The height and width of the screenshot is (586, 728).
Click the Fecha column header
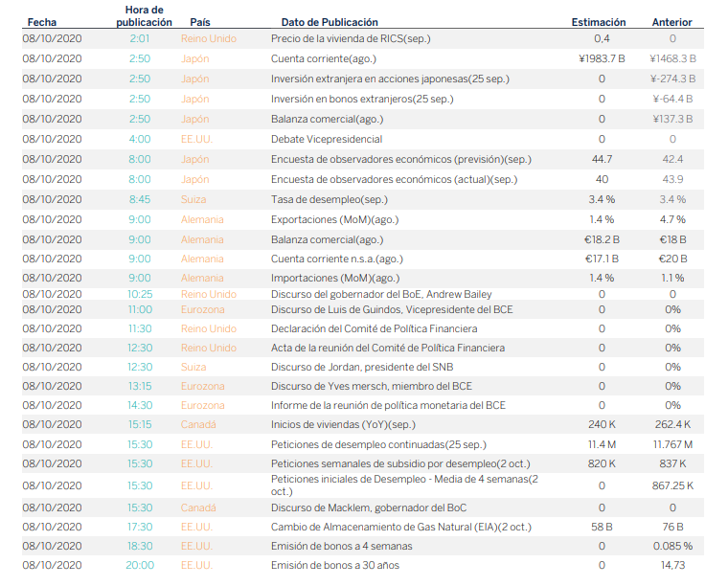[x=41, y=22]
